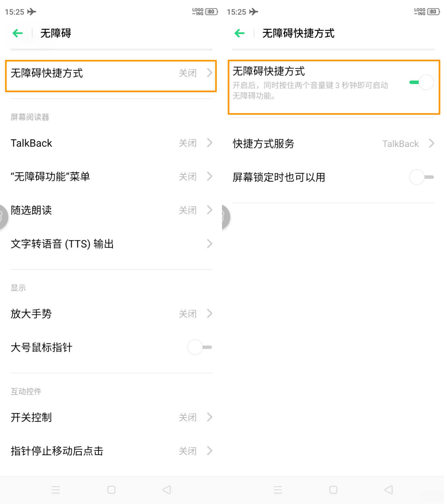Open 放大手势 setting

tap(111, 314)
